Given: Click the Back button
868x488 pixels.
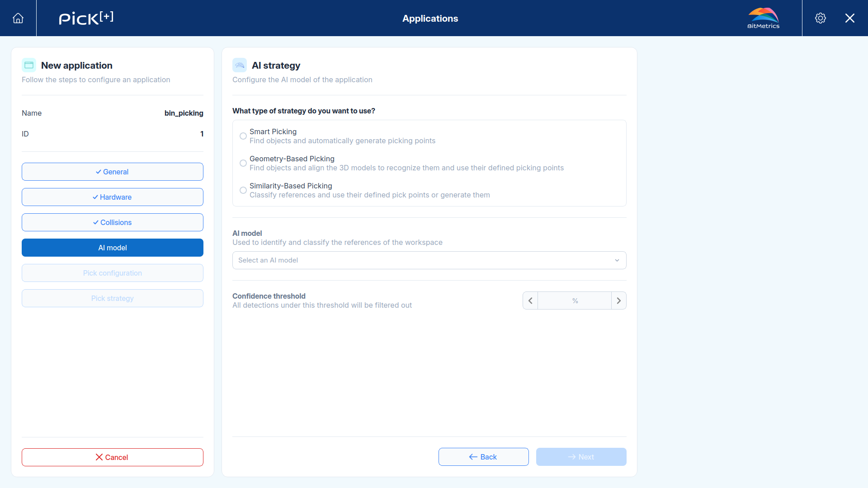Looking at the screenshot, I should coord(484,457).
